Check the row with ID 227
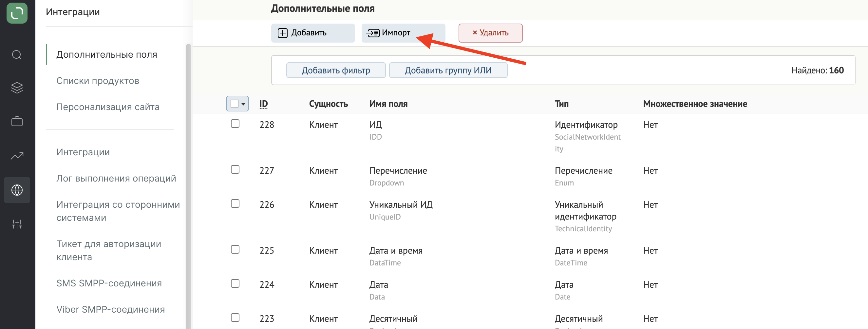 click(x=235, y=169)
